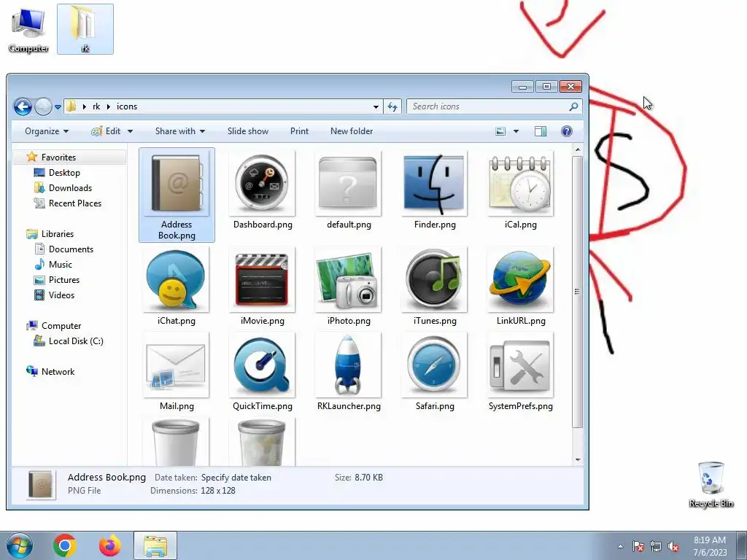
Task: Open the recent pages dropdown arrow
Action: pyautogui.click(x=58, y=107)
